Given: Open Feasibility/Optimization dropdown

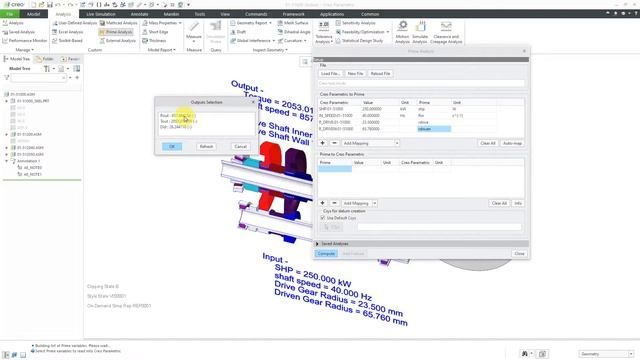Looking at the screenshot, I should click(x=362, y=32).
